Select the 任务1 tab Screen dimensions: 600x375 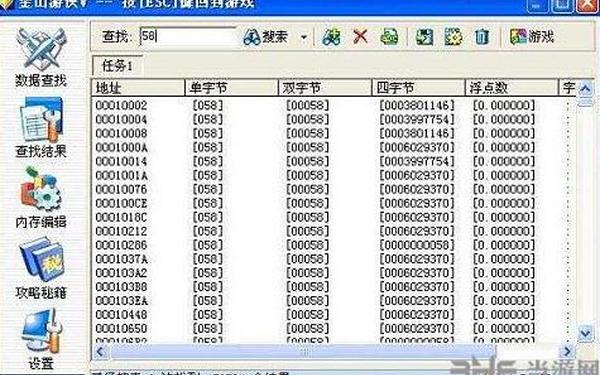click(x=117, y=66)
